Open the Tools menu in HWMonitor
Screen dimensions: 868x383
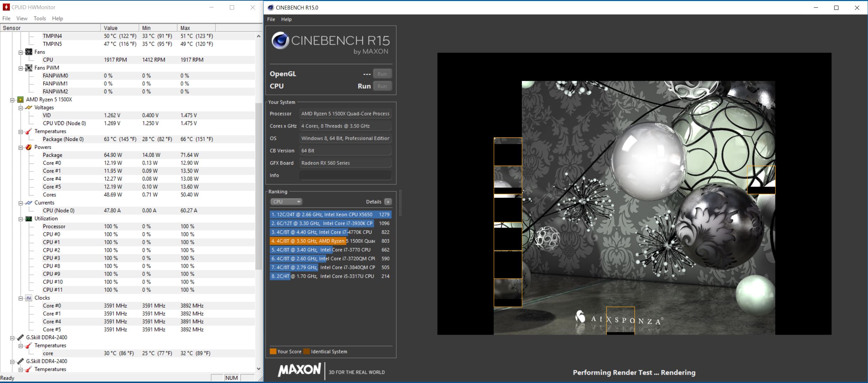tap(40, 18)
